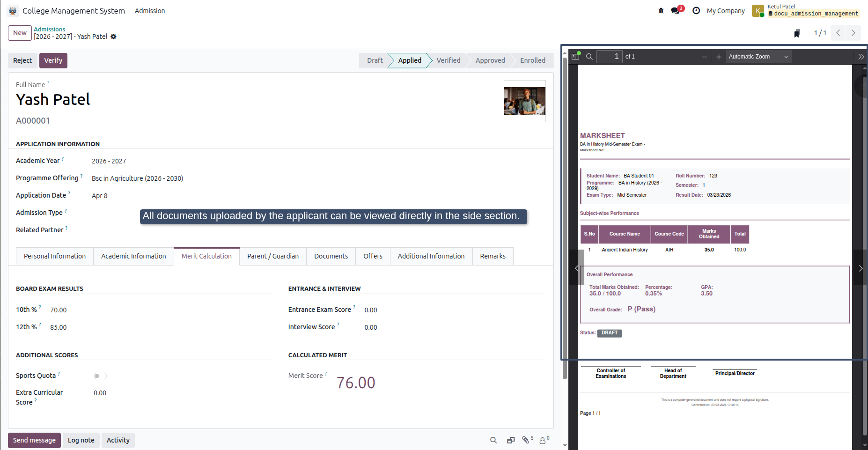Screen dimensions: 868x450
Task: Open the Automatic Zoom dropdown
Action: click(x=758, y=57)
